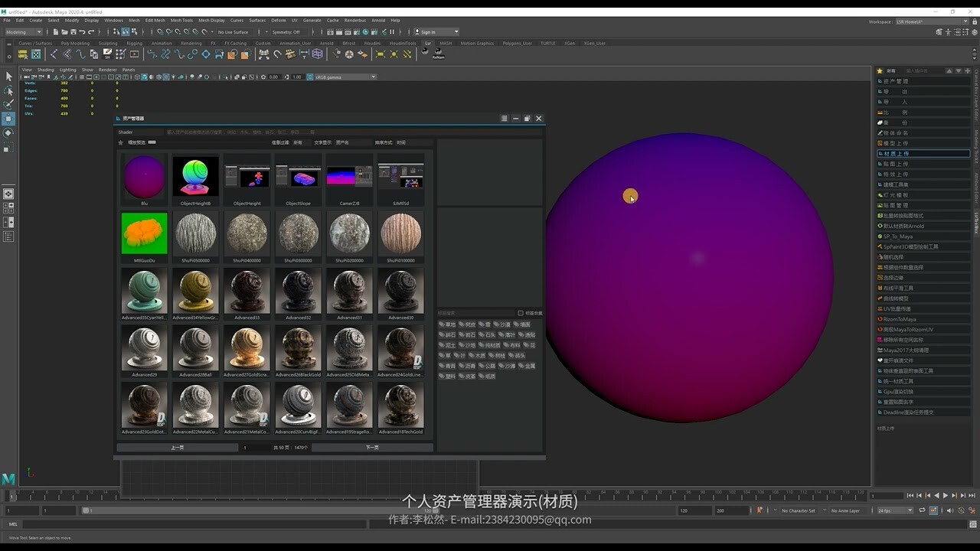980x551 pixels.
Task: Click the Render current frame icon
Action: 331,31
